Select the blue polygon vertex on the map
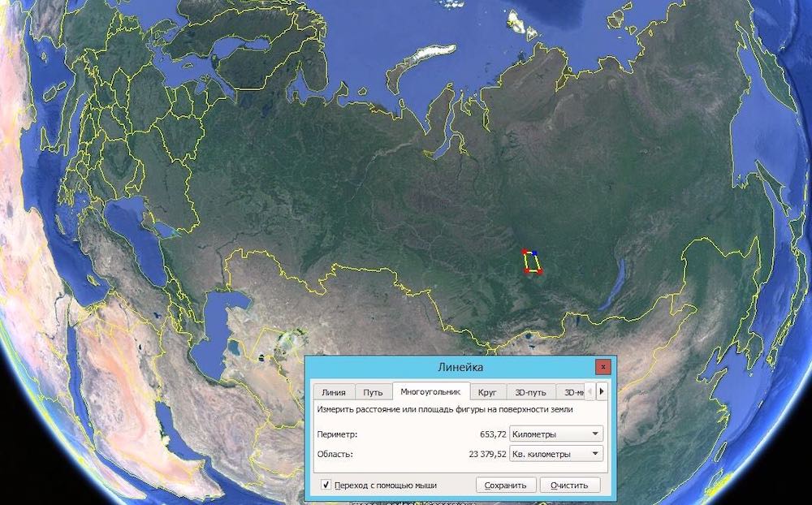This screenshot has height=505, width=812. click(x=535, y=253)
